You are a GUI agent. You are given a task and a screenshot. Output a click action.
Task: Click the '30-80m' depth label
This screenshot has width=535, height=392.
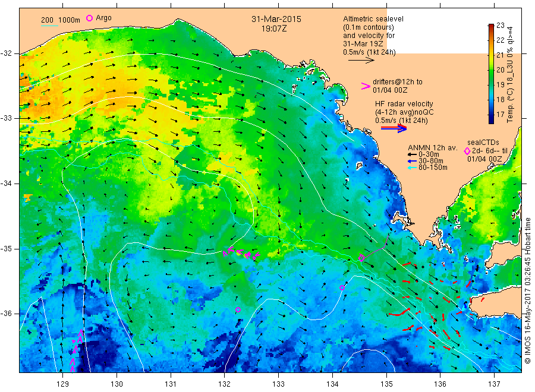point(431,161)
